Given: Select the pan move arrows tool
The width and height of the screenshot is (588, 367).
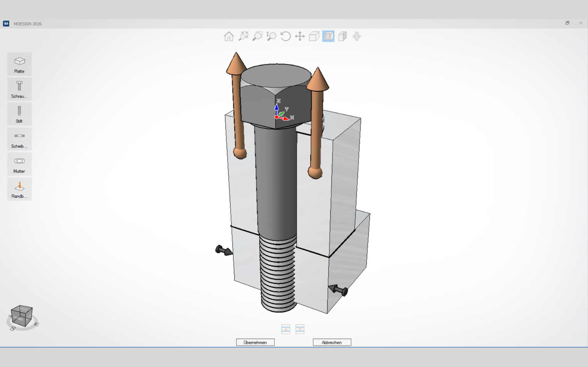Looking at the screenshot, I should point(300,36).
